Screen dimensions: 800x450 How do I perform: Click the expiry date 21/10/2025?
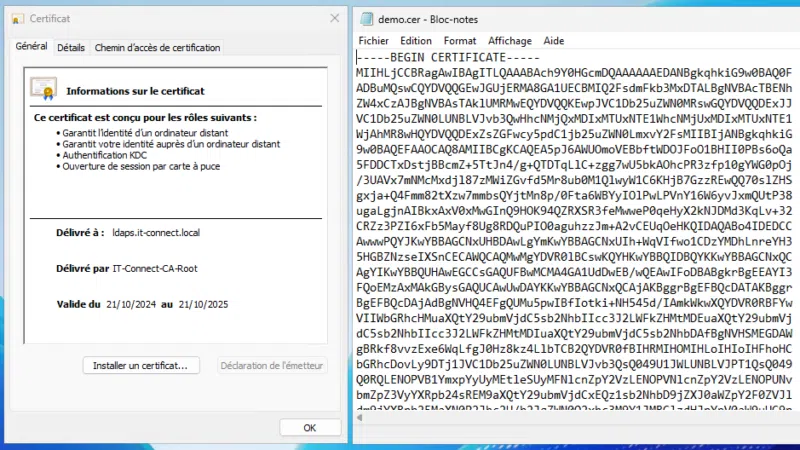point(203,305)
